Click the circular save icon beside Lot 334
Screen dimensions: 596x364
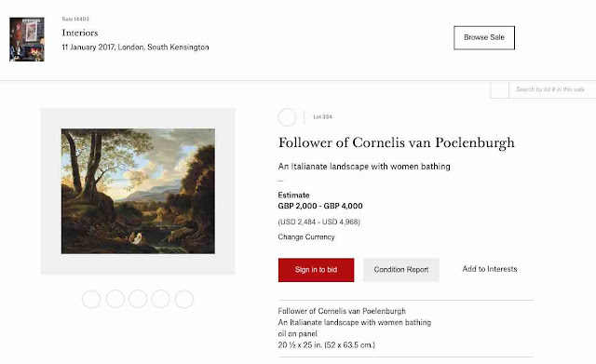coord(288,117)
